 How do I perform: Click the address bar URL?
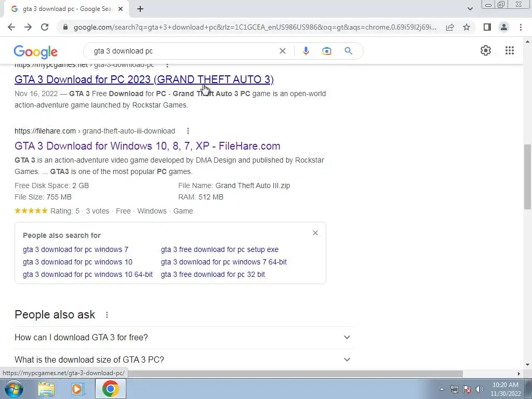[255, 27]
